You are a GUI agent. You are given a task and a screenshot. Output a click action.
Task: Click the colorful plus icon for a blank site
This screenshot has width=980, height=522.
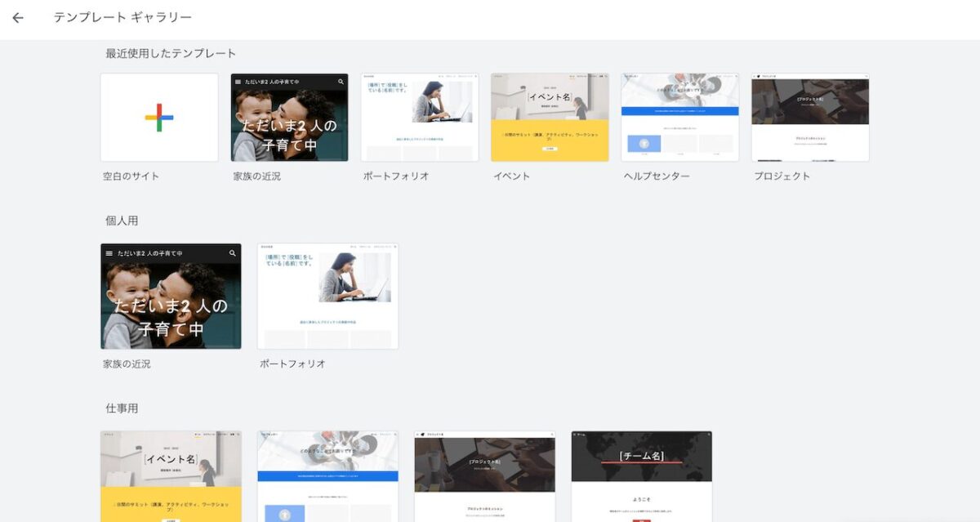(x=159, y=118)
